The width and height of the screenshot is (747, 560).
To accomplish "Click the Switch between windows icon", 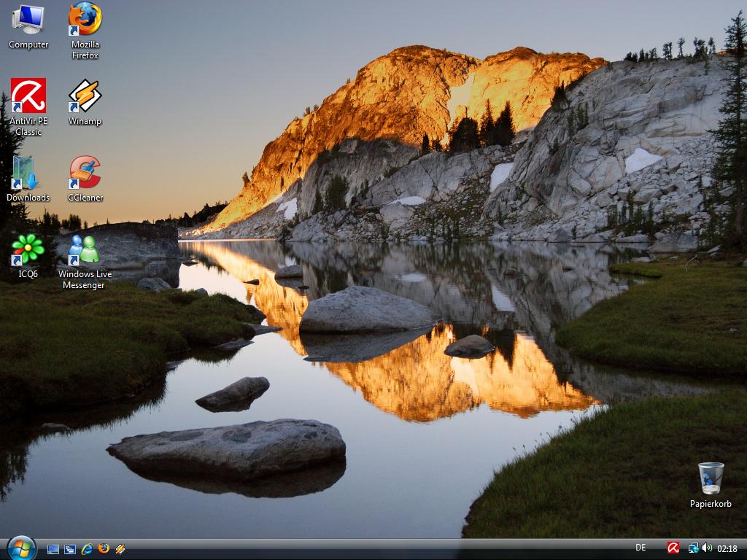I will 70,549.
